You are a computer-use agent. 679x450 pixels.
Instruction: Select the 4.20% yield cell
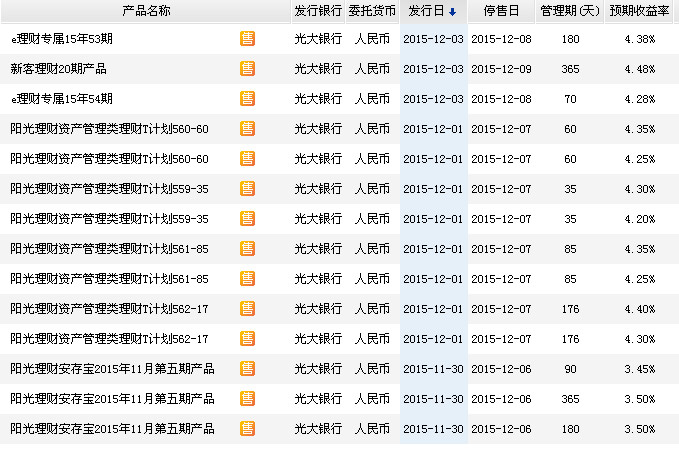click(x=640, y=219)
